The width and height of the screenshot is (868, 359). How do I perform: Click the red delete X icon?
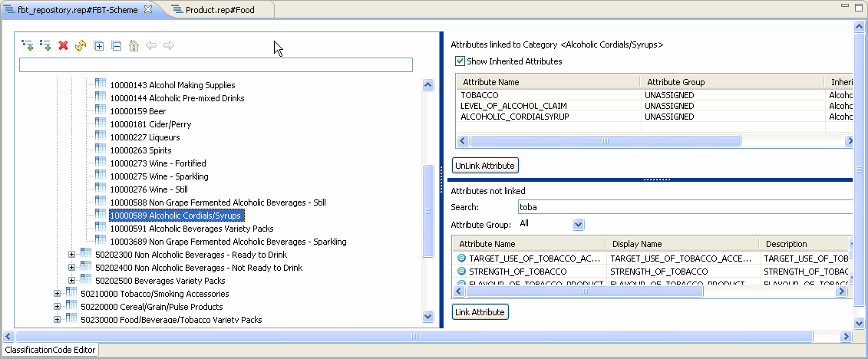63,45
